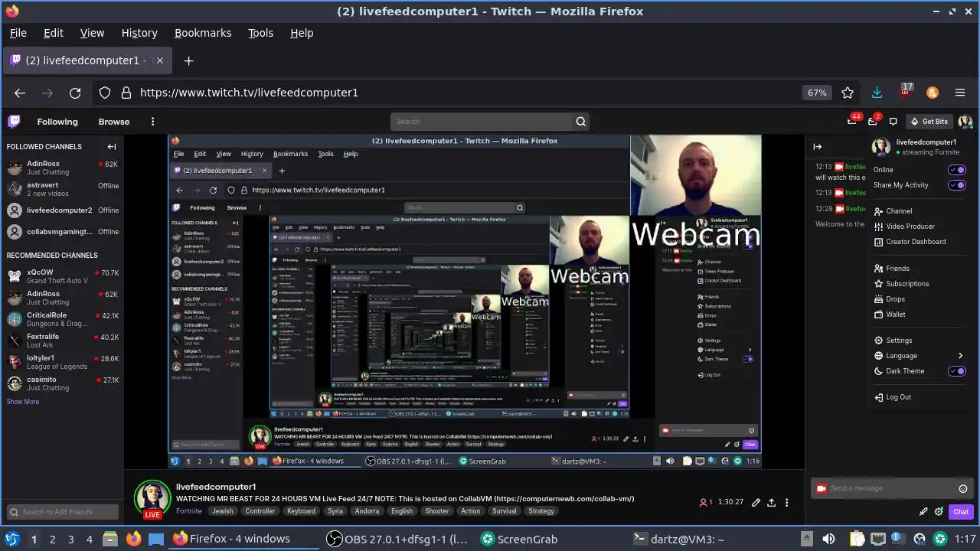Click Show More recommended channels
The height and width of the screenshot is (551, 980).
(23, 402)
